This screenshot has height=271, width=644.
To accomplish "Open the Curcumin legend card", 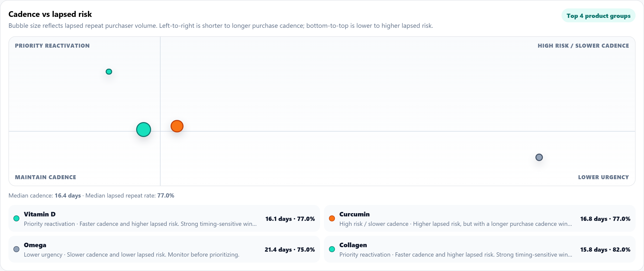I will coord(480,219).
